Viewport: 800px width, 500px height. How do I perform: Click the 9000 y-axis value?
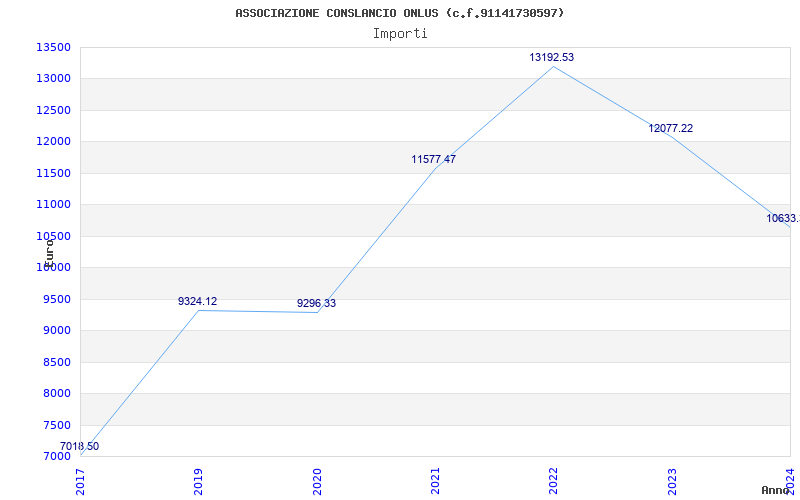pos(56,331)
